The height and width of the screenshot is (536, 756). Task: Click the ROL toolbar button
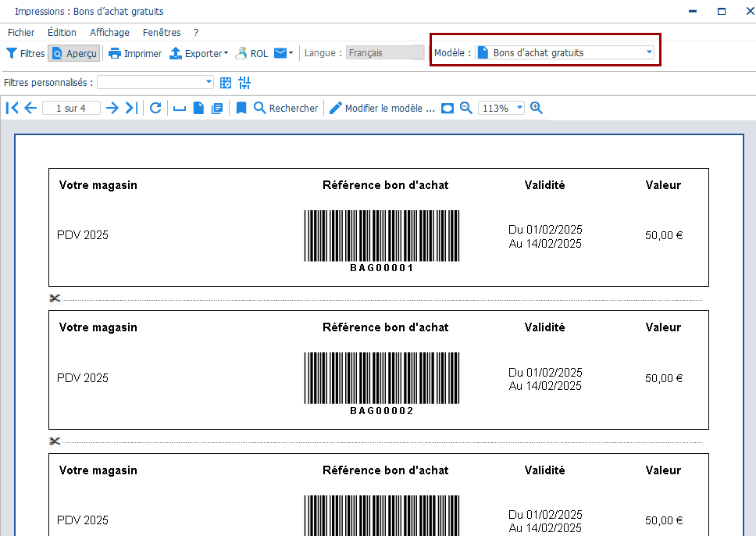(x=251, y=53)
